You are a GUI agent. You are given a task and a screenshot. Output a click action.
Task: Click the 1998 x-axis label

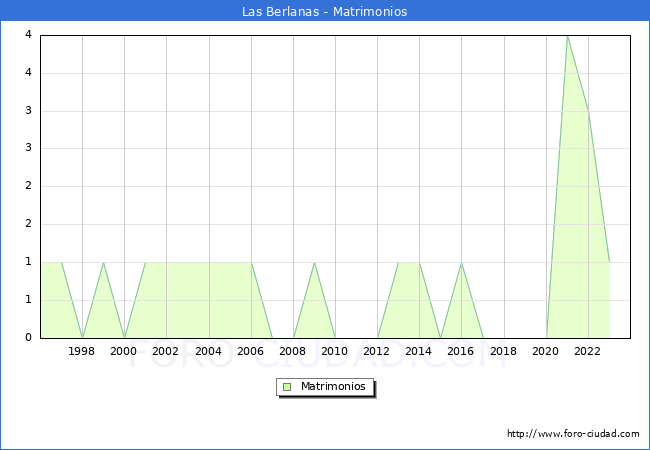(x=81, y=351)
